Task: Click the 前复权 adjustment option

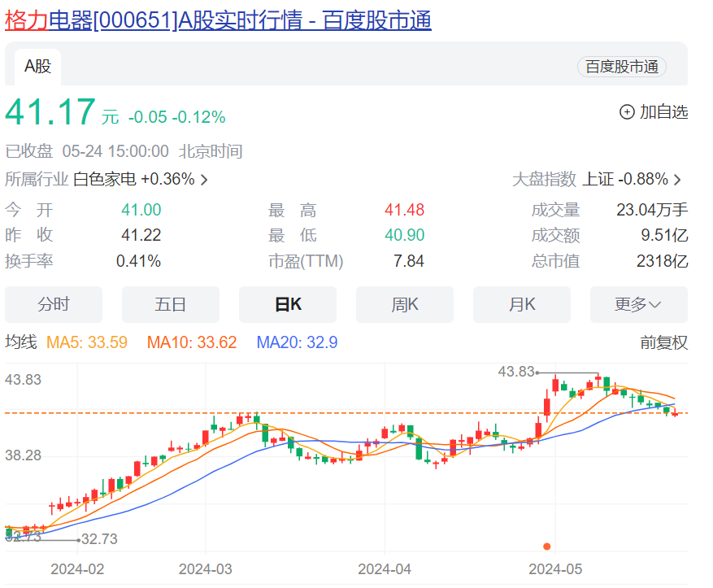Action: (x=663, y=342)
